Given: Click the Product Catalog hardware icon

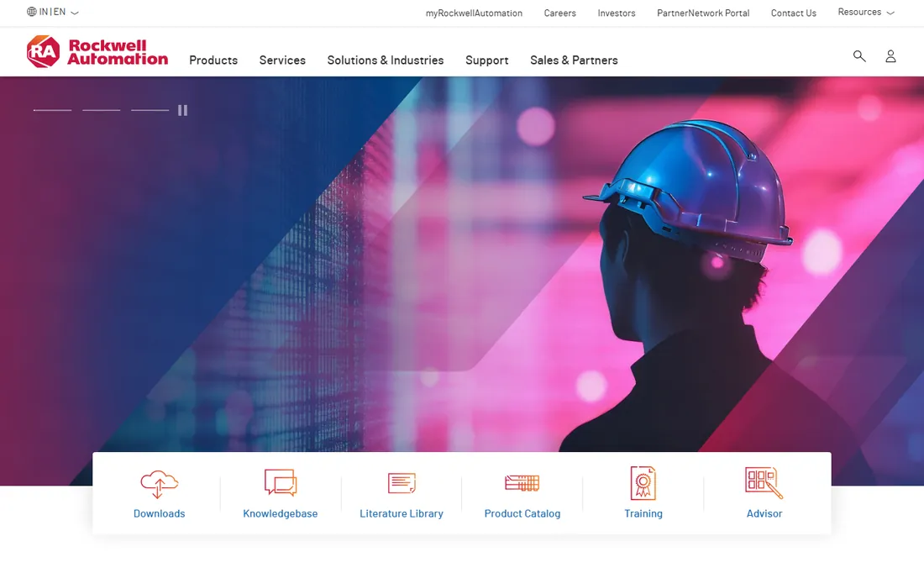Looking at the screenshot, I should pyautogui.click(x=522, y=483).
